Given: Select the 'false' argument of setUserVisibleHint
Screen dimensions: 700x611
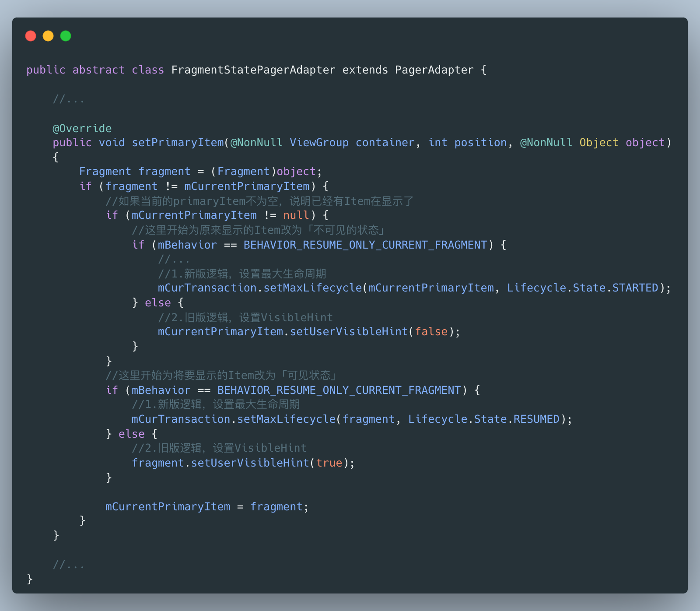Looking at the screenshot, I should pos(431,332).
